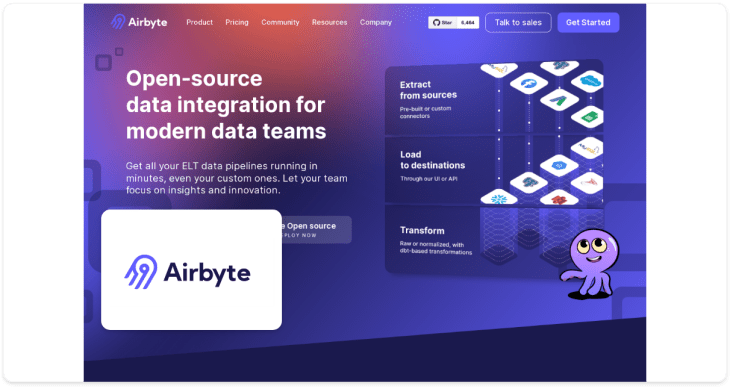Expand the Resources navigation menu
Screen dimensions: 730x389
pos(330,22)
